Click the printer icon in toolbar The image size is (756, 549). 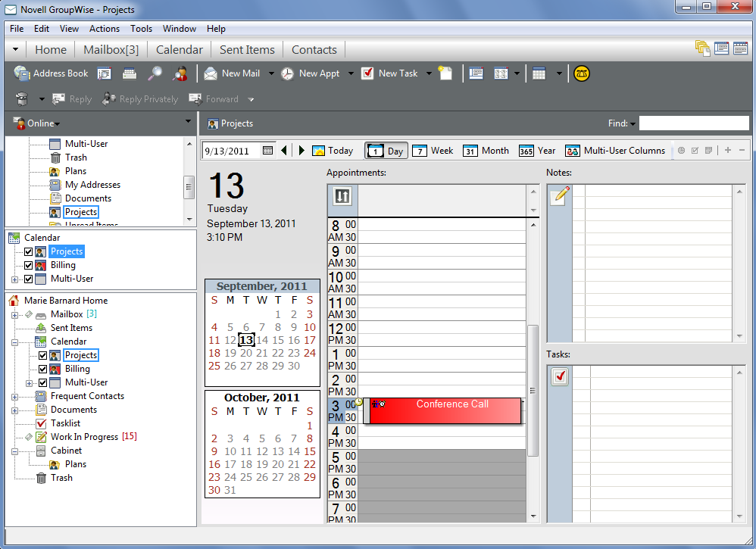tap(130, 73)
